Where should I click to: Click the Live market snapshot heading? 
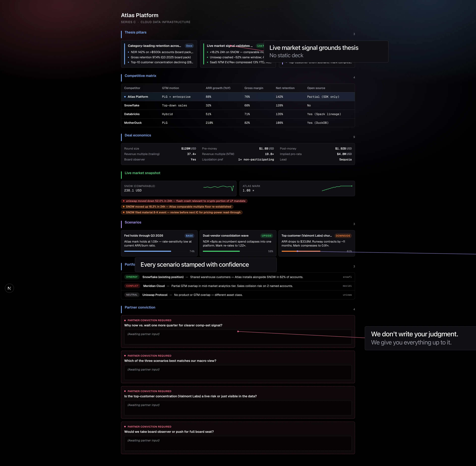coord(142,173)
